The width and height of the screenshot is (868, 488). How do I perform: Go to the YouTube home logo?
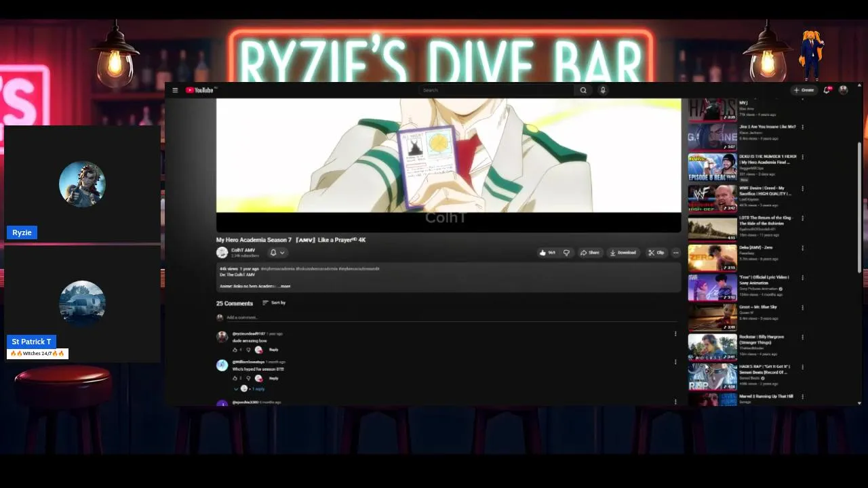(200, 90)
